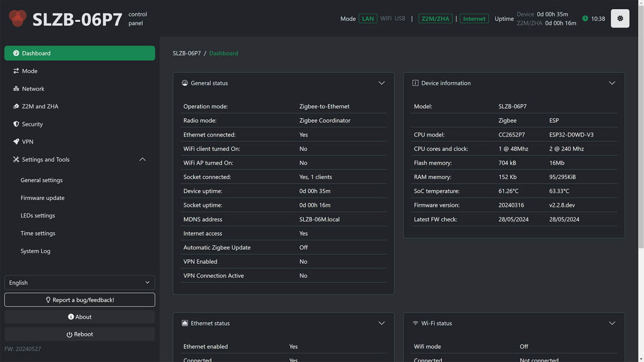This screenshot has height=362, width=644.
Task: Click the green clock icon beside 10:38
Action: (x=585, y=18)
